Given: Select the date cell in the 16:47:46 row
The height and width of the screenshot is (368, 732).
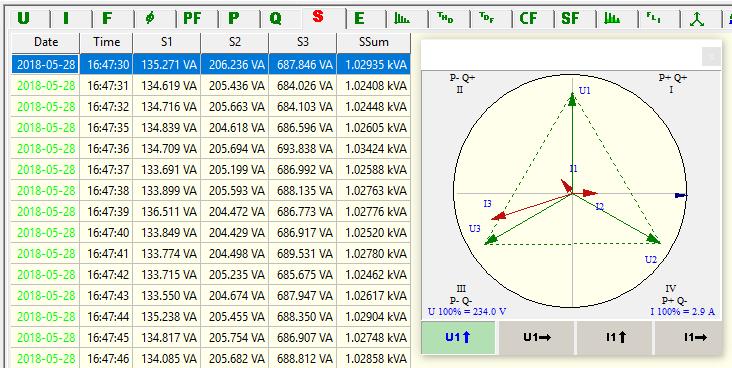Looking at the screenshot, I should 45,359.
